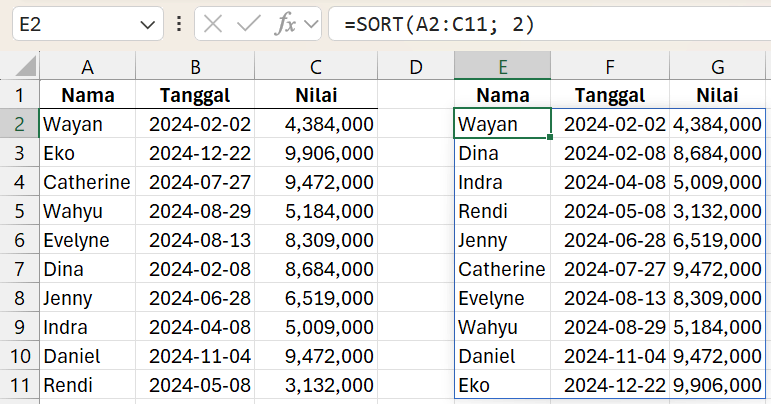Expand the dropdown beside the fx icon
The height and width of the screenshot is (404, 771).
(x=311, y=24)
